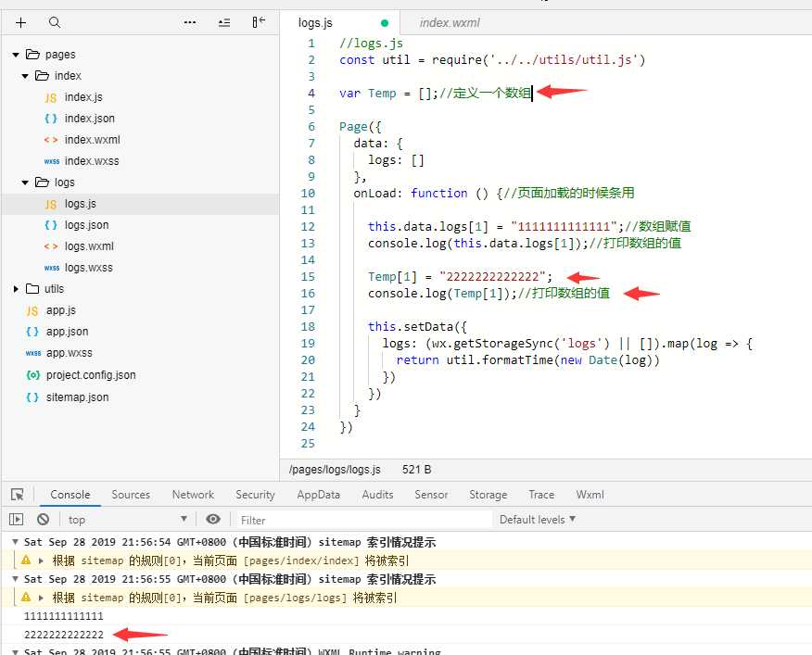This screenshot has height=655, width=812.
Task: Collapse the 21:56:55 sitemap log group
Action: coord(16,579)
